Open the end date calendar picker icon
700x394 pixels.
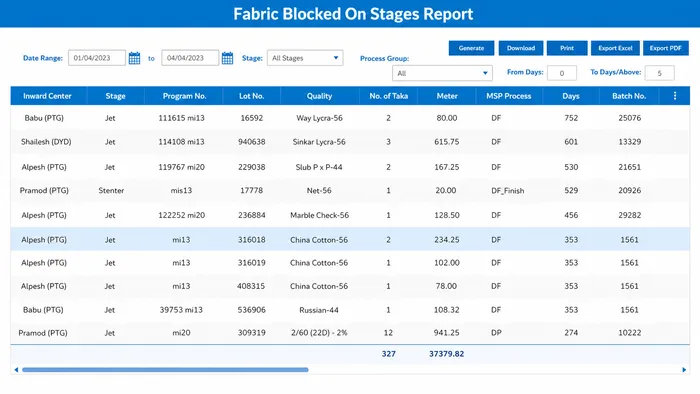(227, 58)
